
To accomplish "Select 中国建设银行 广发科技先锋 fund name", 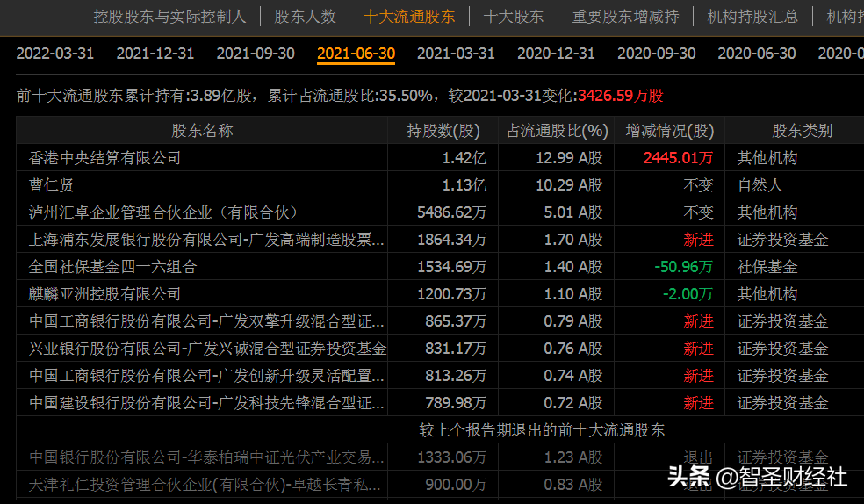I will click(x=206, y=403).
